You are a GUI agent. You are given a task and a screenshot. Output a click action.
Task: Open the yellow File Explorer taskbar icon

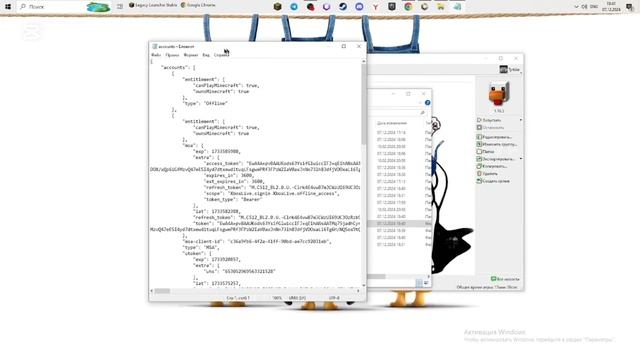[441, 7]
